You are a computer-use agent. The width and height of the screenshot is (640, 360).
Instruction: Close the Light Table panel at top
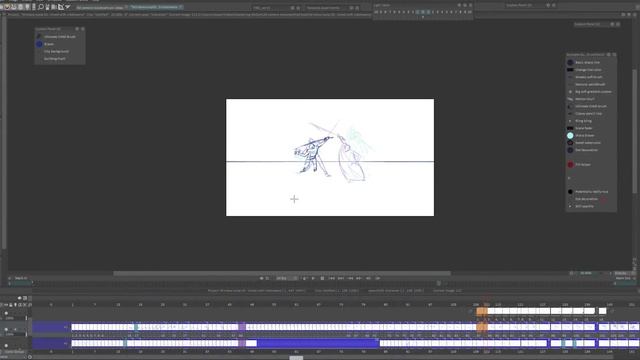click(470, 5)
